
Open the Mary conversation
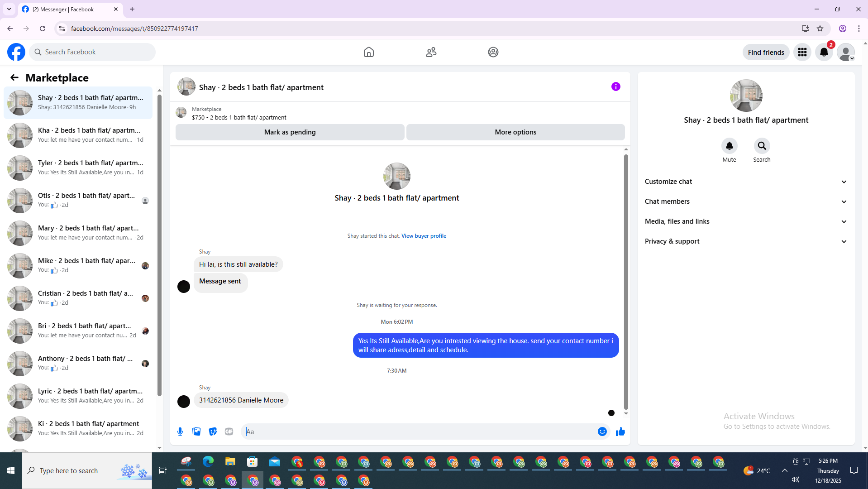(x=78, y=233)
